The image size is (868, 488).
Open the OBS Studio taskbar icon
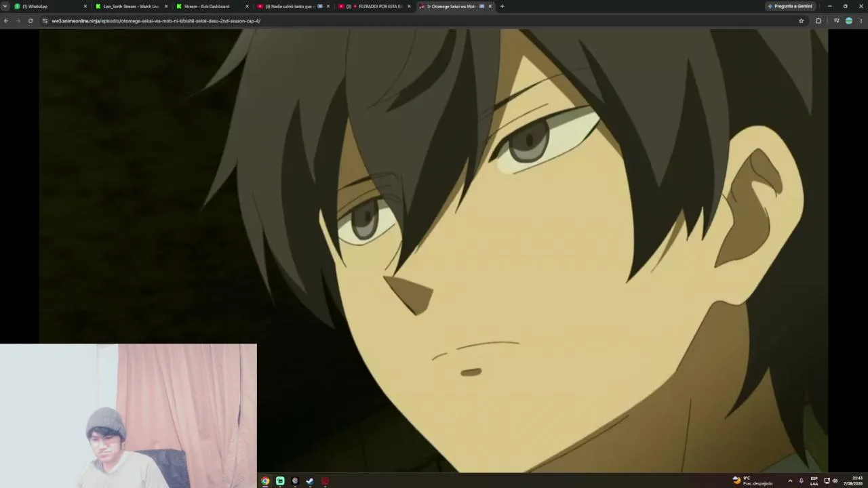pos(295,481)
